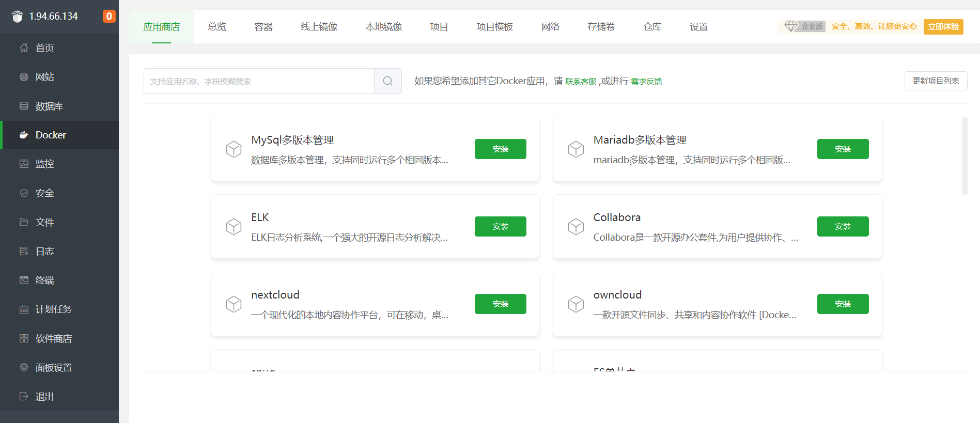
Task: Click the Mariadb多版本管理 title
Action: click(x=640, y=140)
